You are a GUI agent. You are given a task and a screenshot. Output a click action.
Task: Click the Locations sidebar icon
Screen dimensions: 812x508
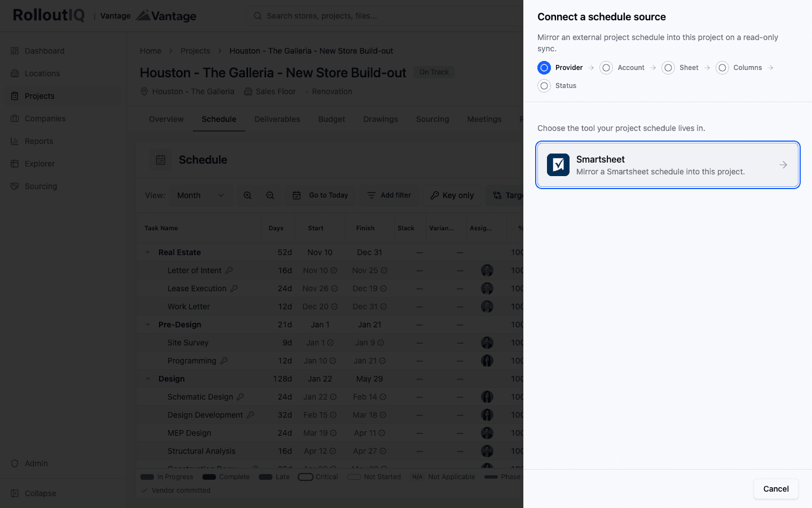15,73
